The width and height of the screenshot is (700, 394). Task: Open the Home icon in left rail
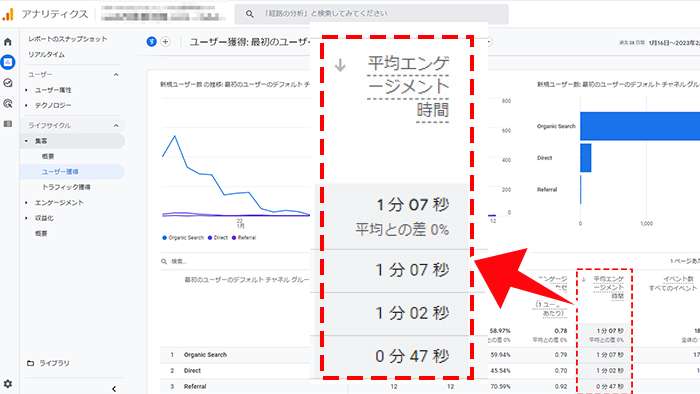coord(8,42)
